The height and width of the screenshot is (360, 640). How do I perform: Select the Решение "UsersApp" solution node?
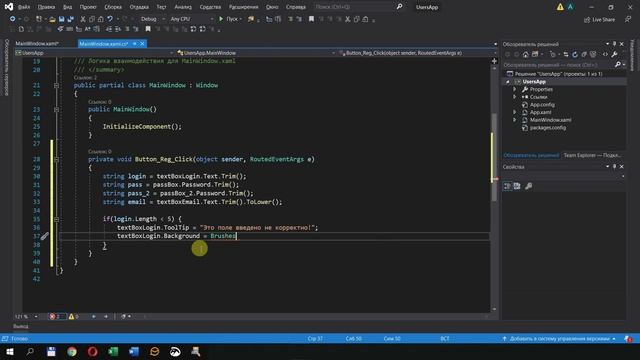click(x=554, y=74)
